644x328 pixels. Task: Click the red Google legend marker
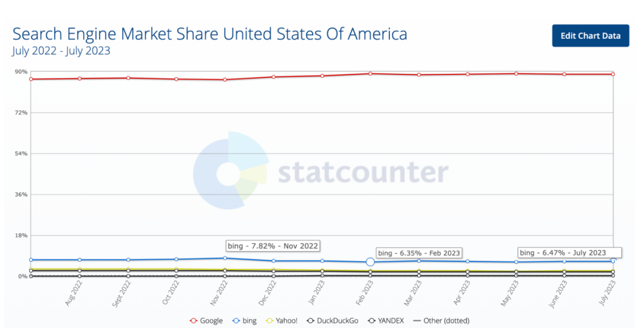point(193,321)
